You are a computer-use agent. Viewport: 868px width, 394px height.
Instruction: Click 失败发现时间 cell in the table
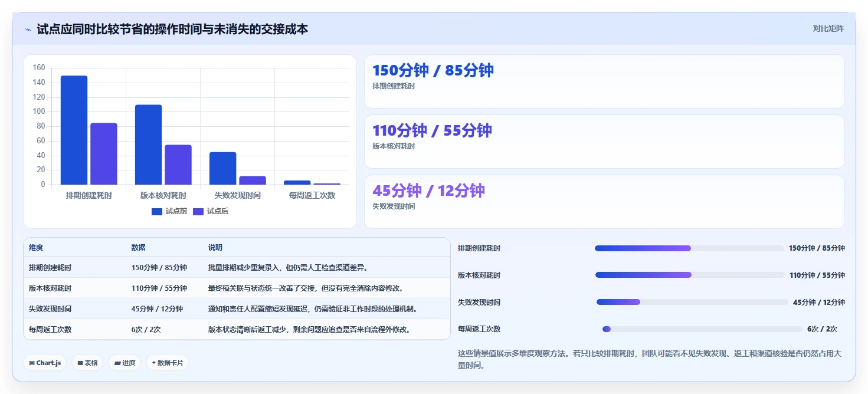[x=50, y=309]
